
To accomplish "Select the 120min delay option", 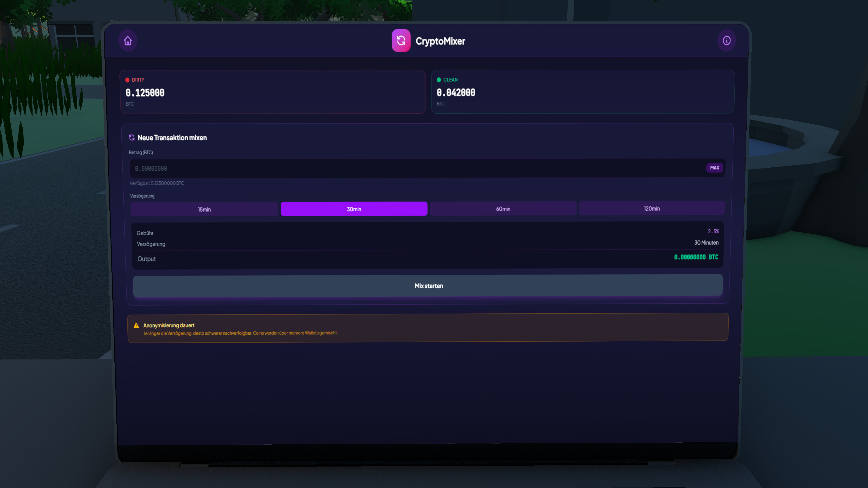I will point(652,209).
